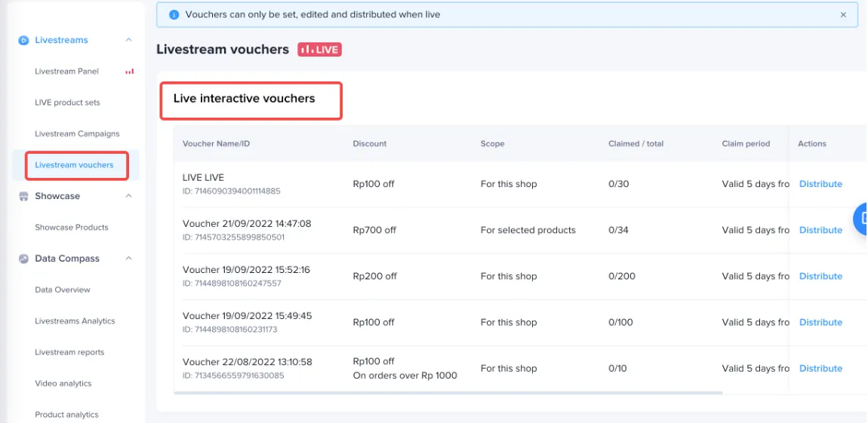Viewport: 868px width, 423px height.
Task: Click voucher ID 7144898108160231173
Action: [x=229, y=330]
